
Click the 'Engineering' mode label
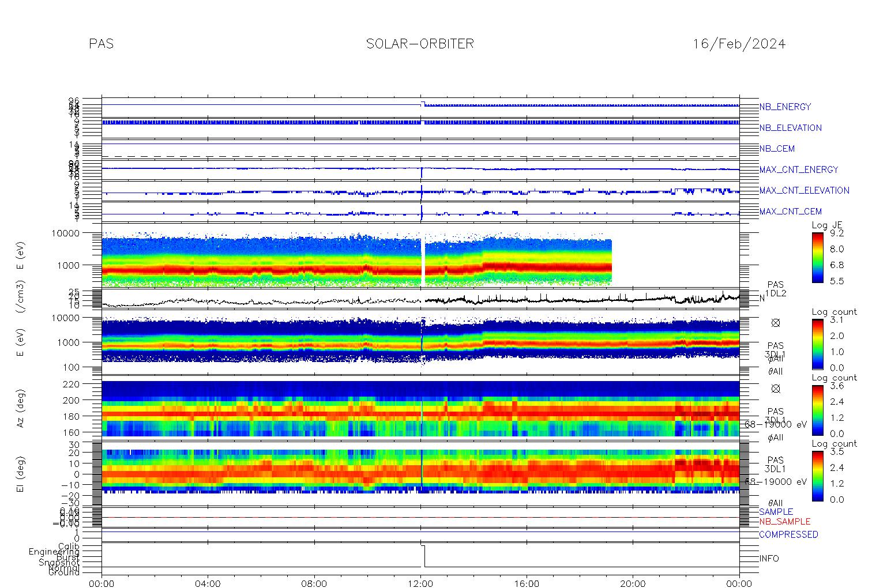pyautogui.click(x=54, y=552)
